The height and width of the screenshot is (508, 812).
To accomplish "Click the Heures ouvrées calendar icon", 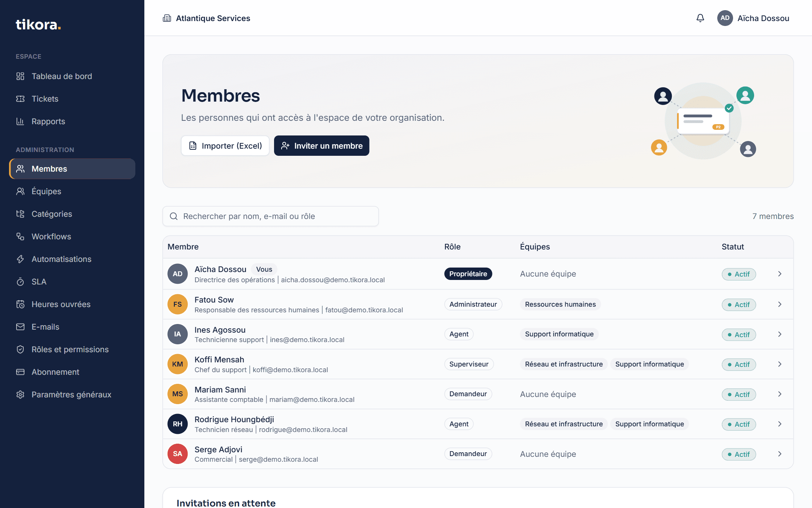I will coord(20,304).
